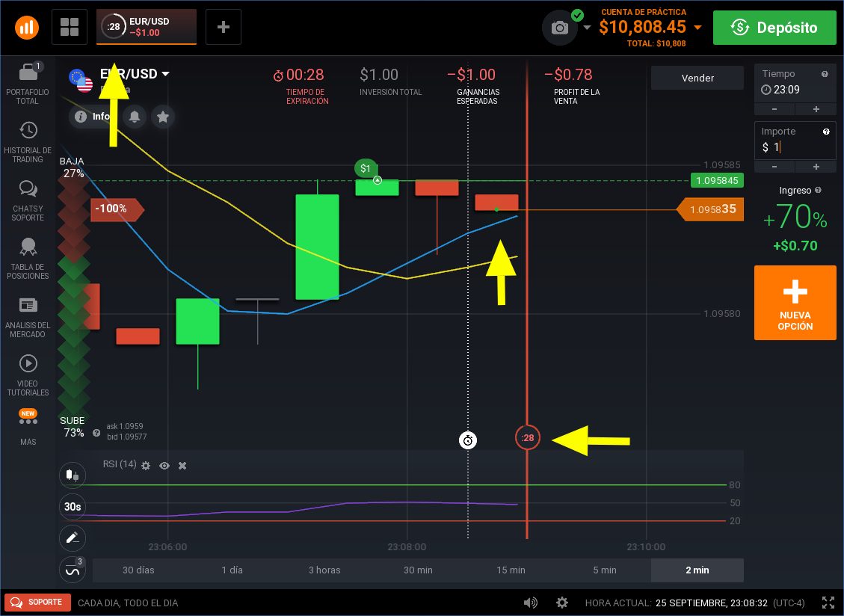Select the 3 horas timeframe

[x=324, y=570]
